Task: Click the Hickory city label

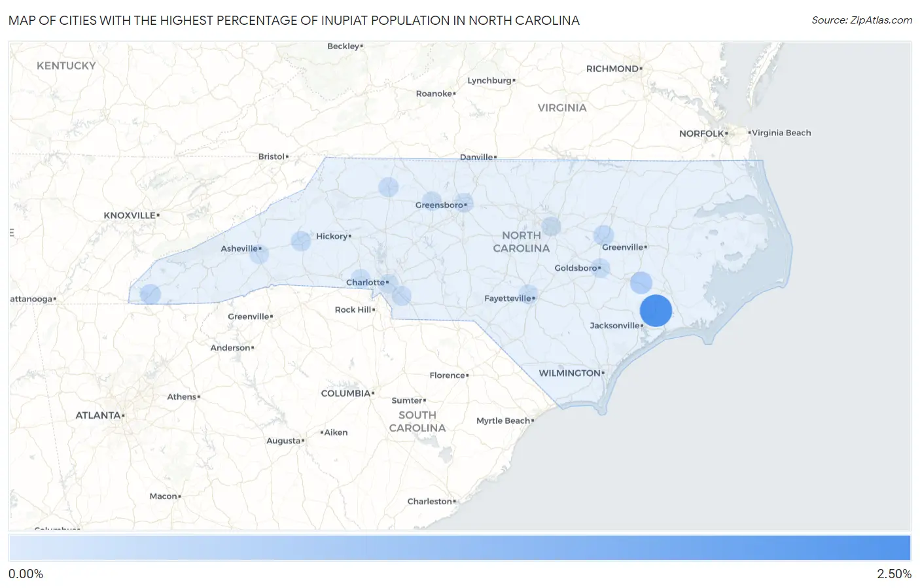Action: [332, 236]
